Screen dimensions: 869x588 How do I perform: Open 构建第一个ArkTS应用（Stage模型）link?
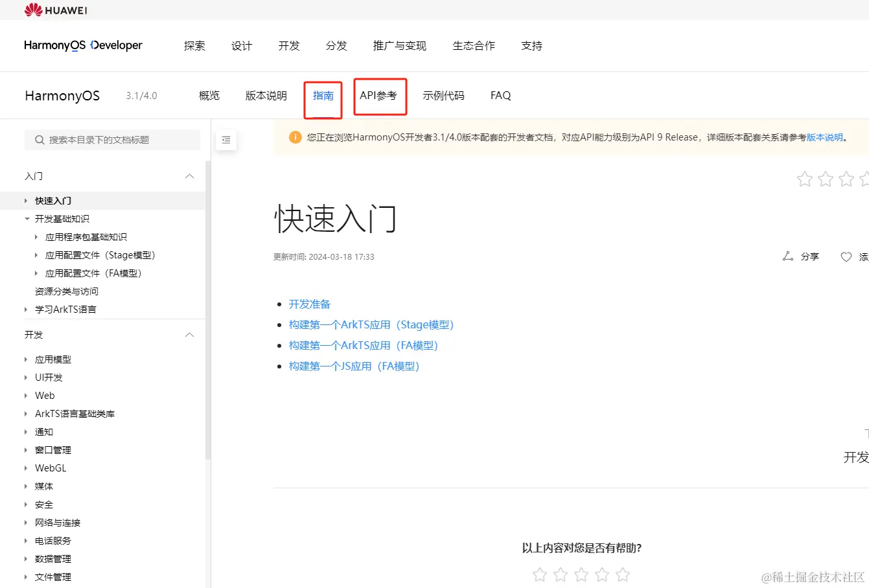(371, 324)
